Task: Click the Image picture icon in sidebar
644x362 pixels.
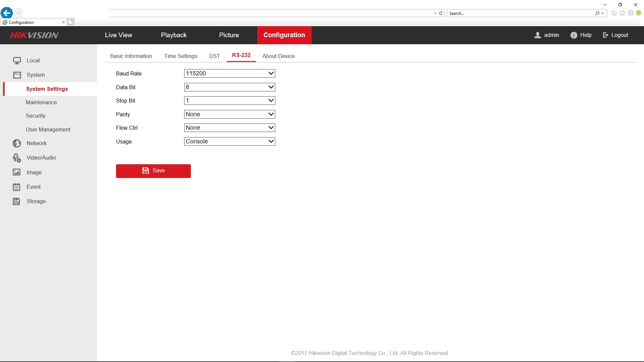Action: click(x=17, y=172)
